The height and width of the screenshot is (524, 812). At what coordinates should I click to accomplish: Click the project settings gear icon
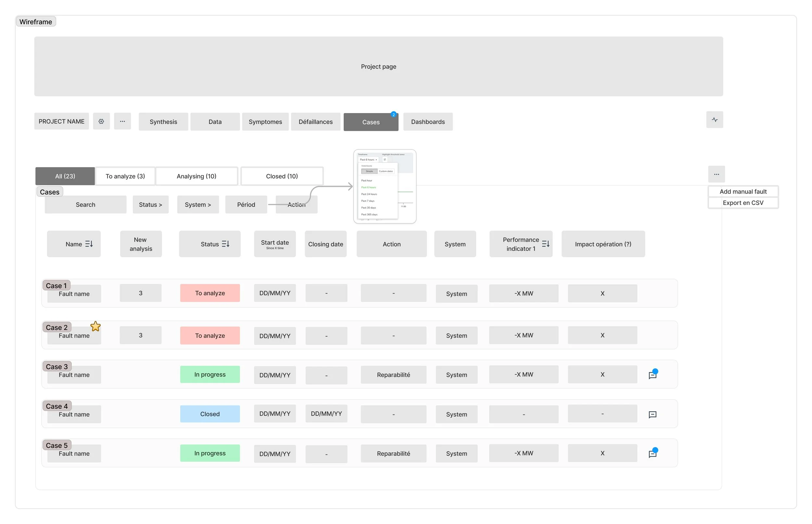[101, 121]
